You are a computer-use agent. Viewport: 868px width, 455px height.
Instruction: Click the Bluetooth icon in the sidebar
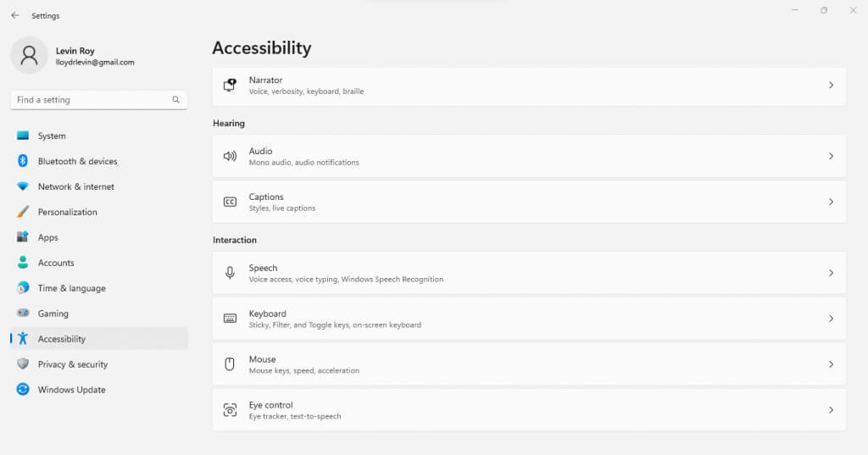(x=23, y=161)
